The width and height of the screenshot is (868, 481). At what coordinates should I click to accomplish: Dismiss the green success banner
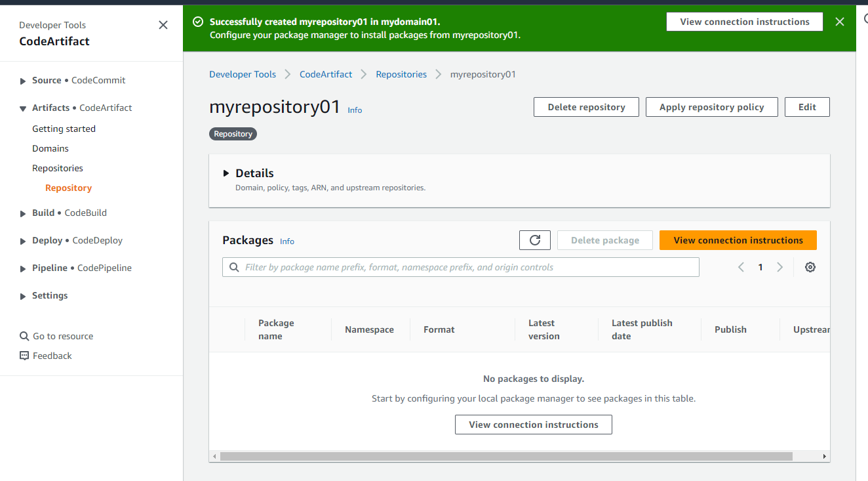click(840, 22)
